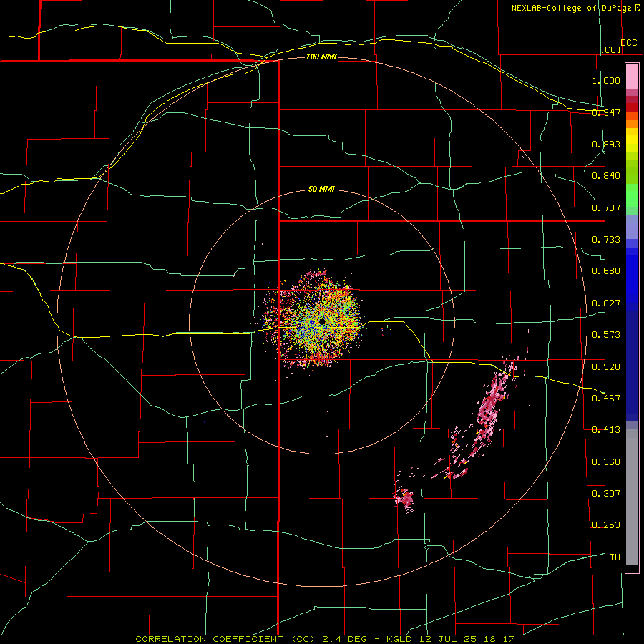This screenshot has width=644, height=644.
Task: Click the small pink echo cluster near bottom
Action: point(404,498)
